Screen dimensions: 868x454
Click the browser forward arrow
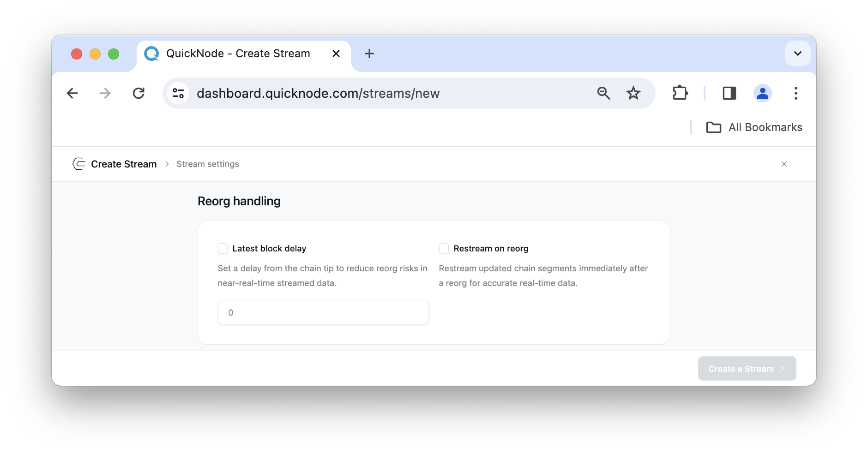pos(105,93)
